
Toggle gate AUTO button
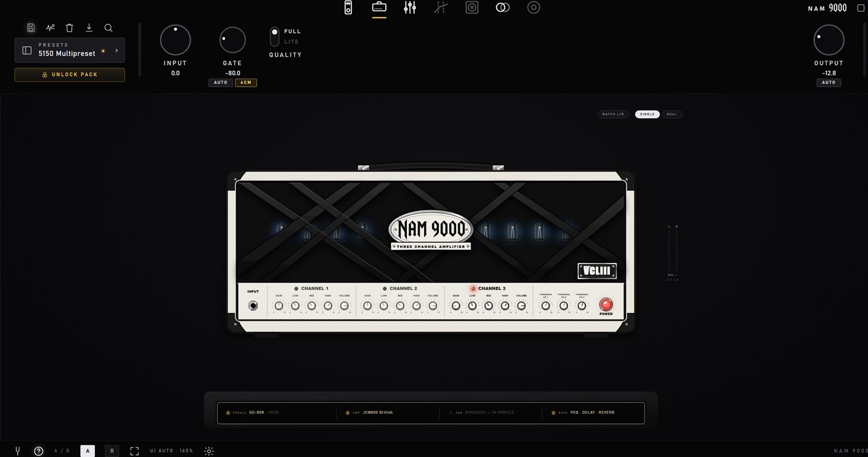(221, 82)
